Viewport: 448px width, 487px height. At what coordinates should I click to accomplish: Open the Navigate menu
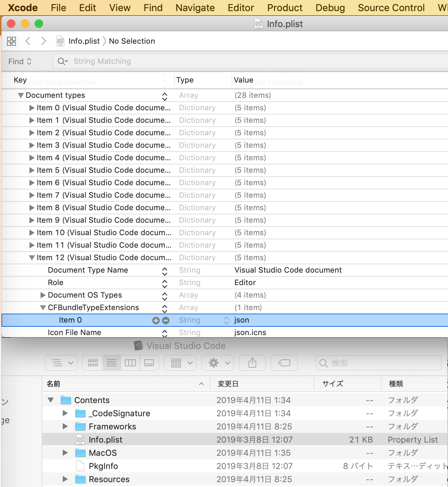(x=195, y=8)
